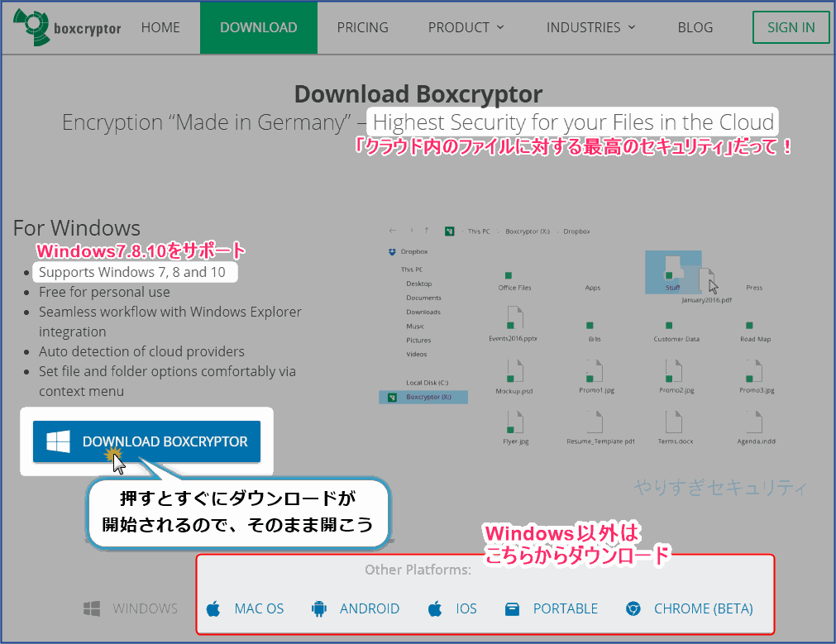Click Flyer.jpg file icon in preview
The height and width of the screenshot is (644, 836).
tap(515, 421)
